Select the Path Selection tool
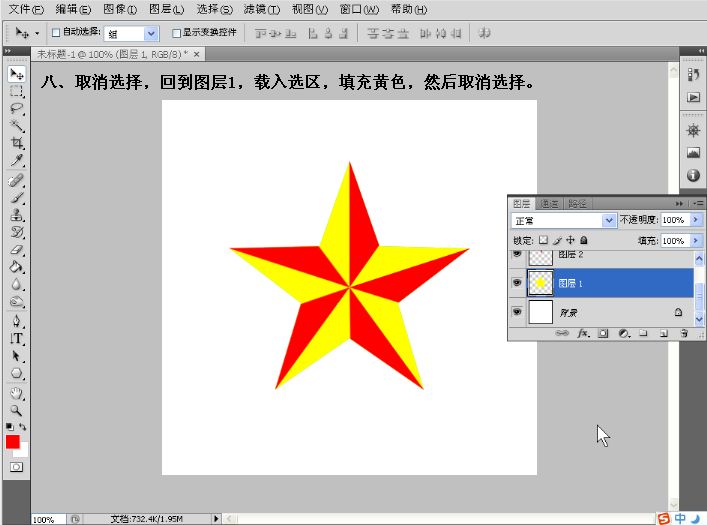Screen dimensions: 707x525 pos(17,356)
